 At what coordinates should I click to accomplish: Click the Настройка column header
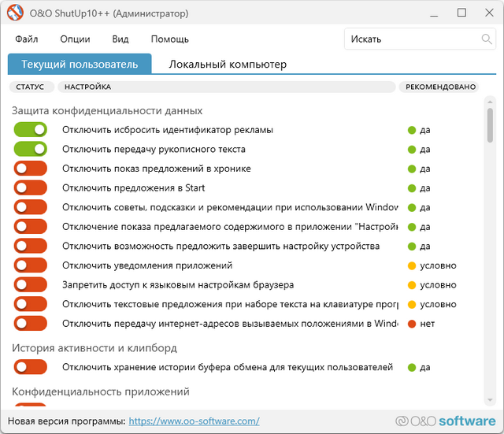click(87, 87)
